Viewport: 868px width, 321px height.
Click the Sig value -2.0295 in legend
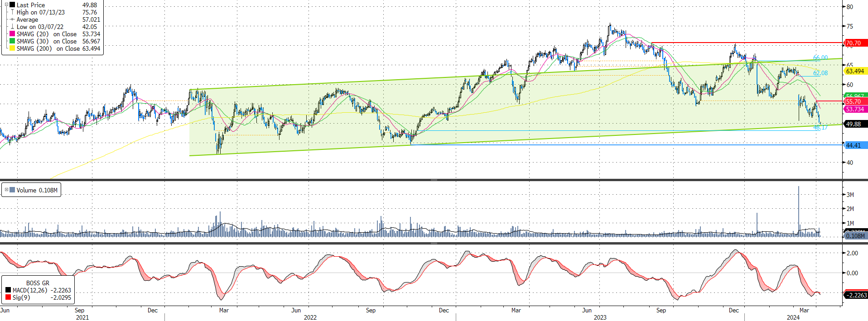pyautogui.click(x=61, y=297)
